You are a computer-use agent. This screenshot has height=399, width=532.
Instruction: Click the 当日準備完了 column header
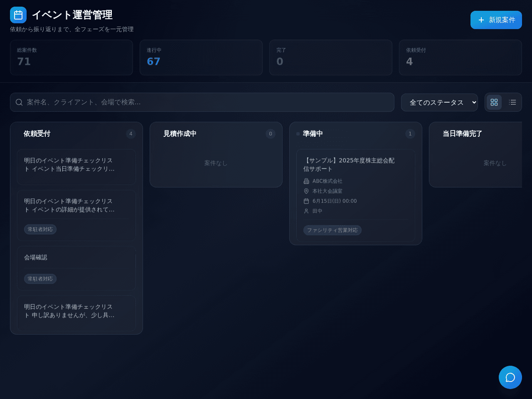click(463, 134)
